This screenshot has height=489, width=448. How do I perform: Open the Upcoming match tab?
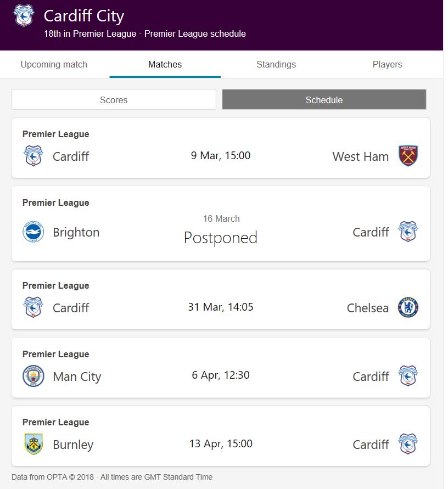click(x=54, y=64)
